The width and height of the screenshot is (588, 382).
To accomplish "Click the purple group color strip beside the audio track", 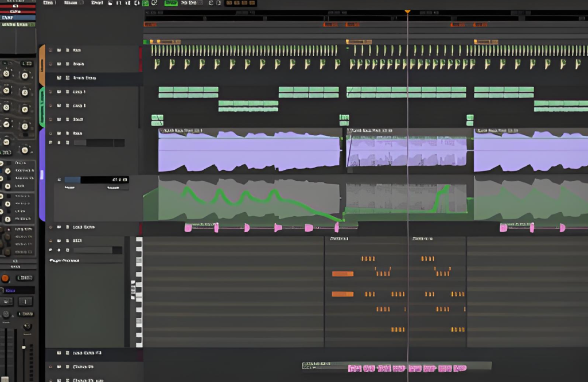I will 42,174.
